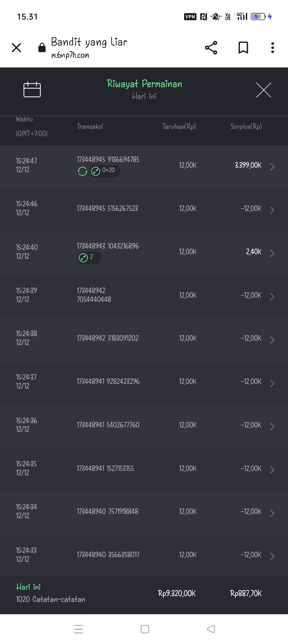288x644 pixels.
Task: Open transaction 173448941 9282423296
Action: [x=108, y=381]
